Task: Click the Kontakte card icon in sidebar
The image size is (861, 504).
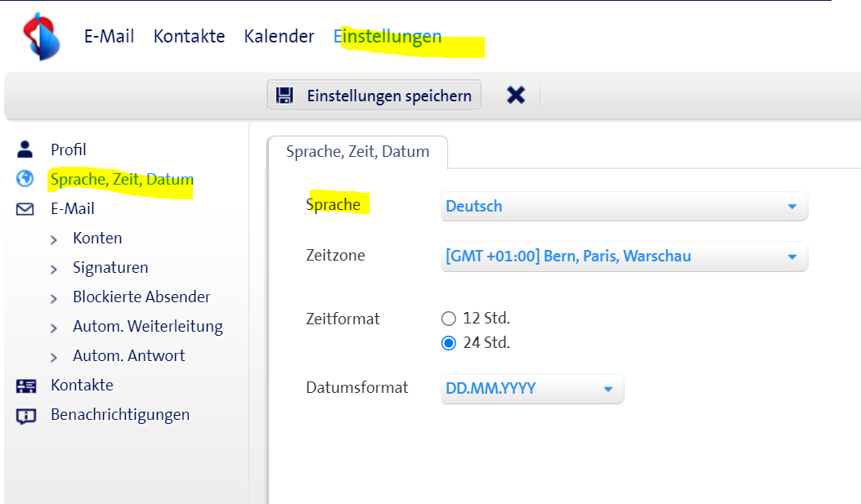Action: [25, 386]
